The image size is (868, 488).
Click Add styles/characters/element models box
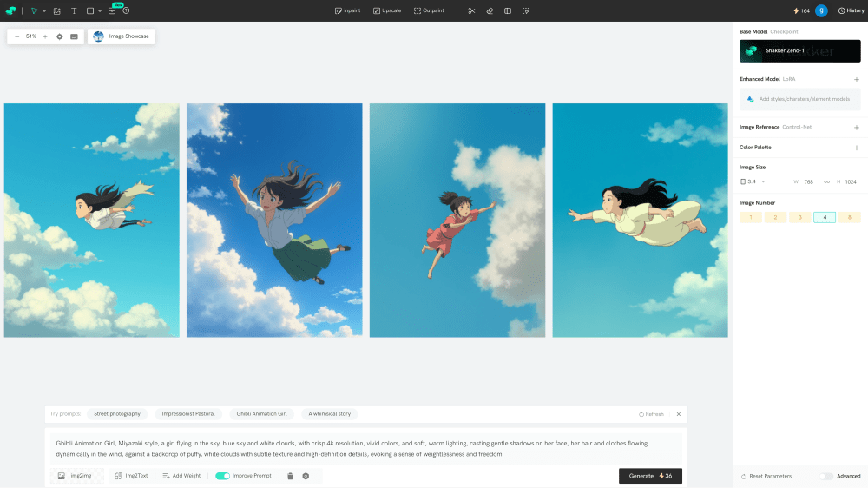(800, 99)
